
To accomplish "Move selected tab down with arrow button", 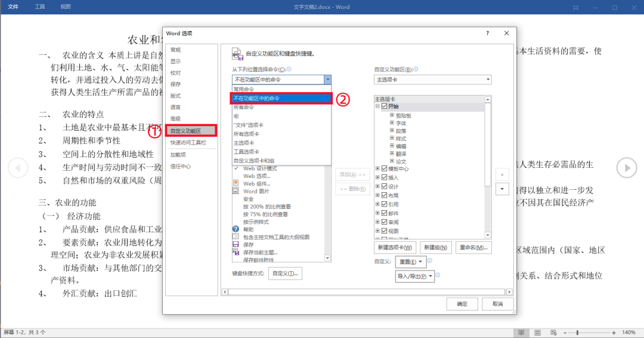I will coord(502,189).
